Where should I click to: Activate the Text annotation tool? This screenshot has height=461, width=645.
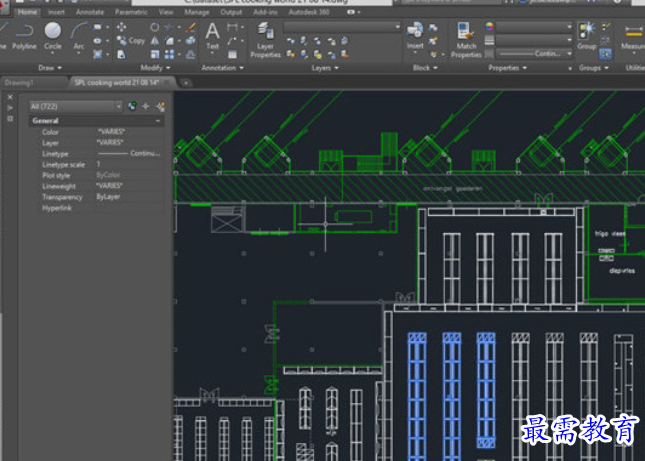(212, 36)
